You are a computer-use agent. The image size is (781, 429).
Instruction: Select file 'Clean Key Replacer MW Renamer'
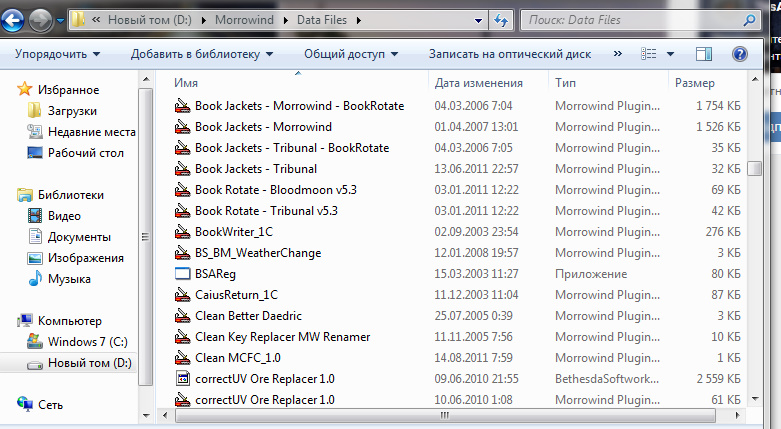coord(282,337)
